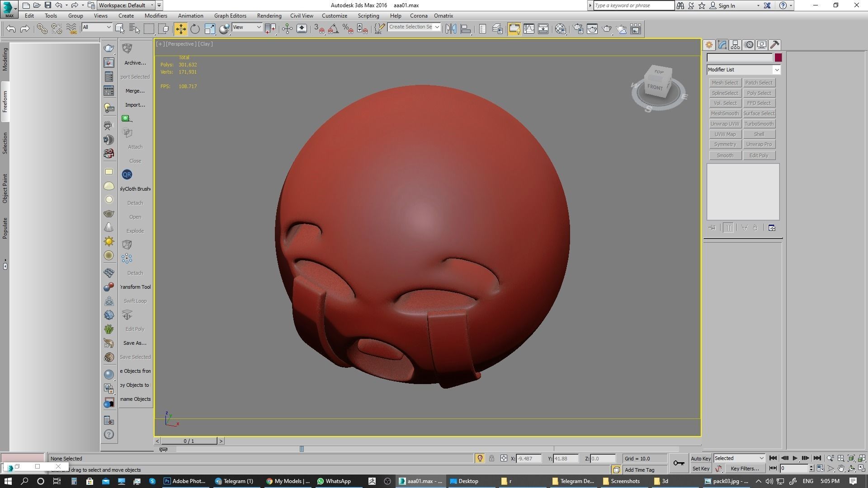Image resolution: width=868 pixels, height=488 pixels.
Task: Click the Select and Move tool
Action: 180,29
